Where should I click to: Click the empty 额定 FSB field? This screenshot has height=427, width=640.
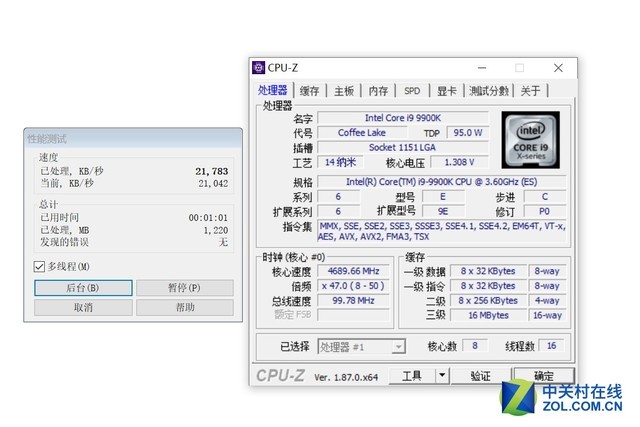point(353,315)
